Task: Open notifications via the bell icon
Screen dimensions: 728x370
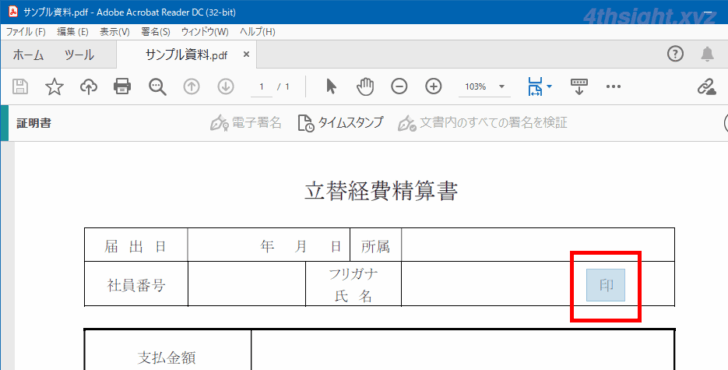Action: point(707,54)
